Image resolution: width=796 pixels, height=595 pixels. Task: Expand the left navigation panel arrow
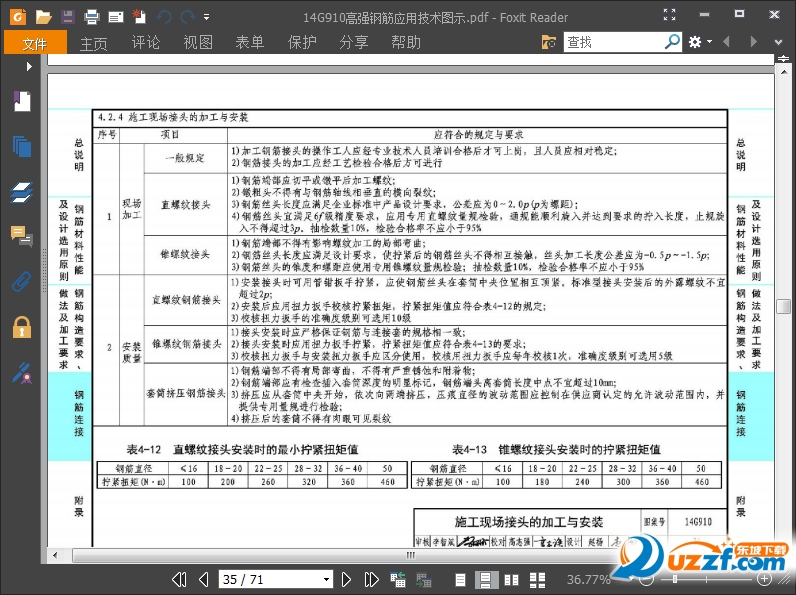[29, 66]
